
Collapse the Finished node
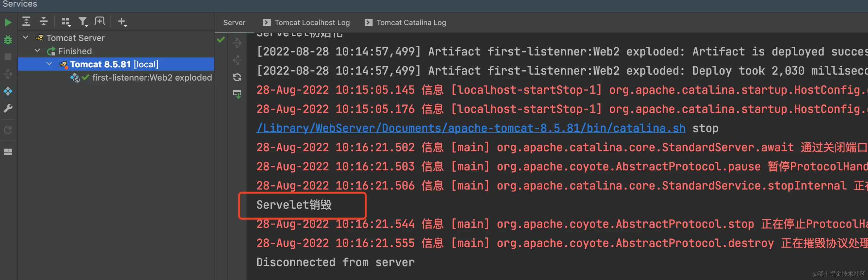coord(37,51)
